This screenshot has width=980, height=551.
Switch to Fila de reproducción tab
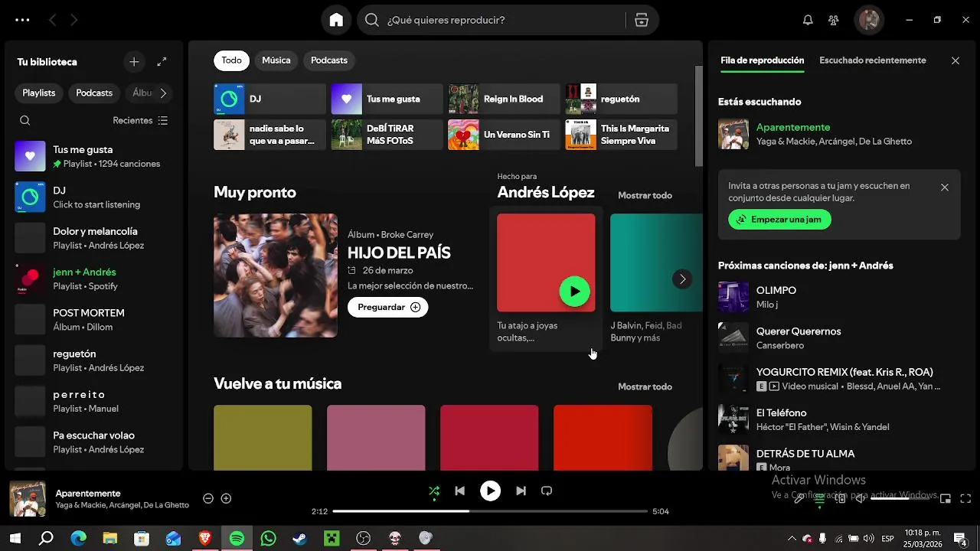[x=762, y=60]
